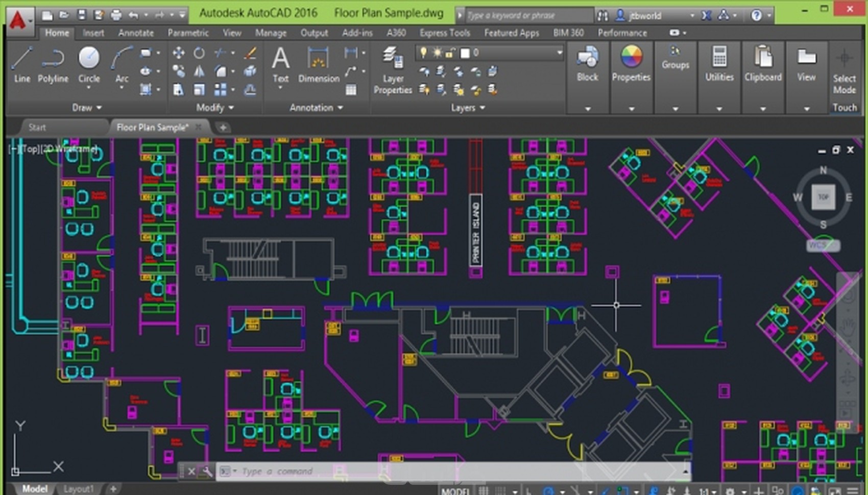Screen dimensions: 868x495
Task: Switch to the Annotate ribbon tab
Action: pyautogui.click(x=136, y=33)
